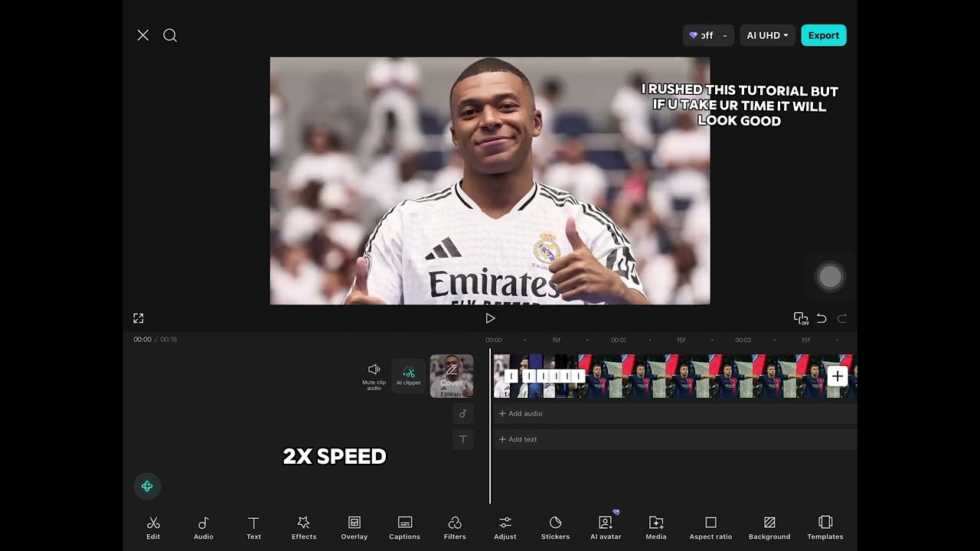Screen dimensions: 980x551
Task: Close the editing project with the X
Action: click(143, 35)
